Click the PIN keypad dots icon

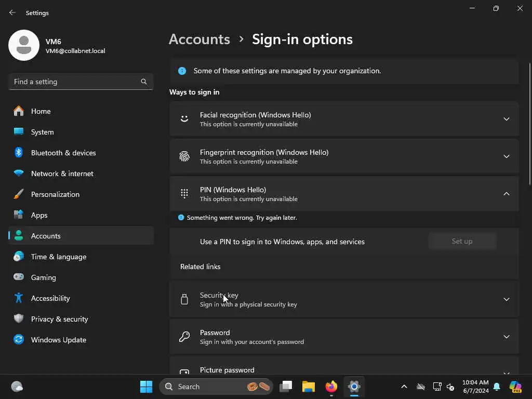tap(184, 194)
